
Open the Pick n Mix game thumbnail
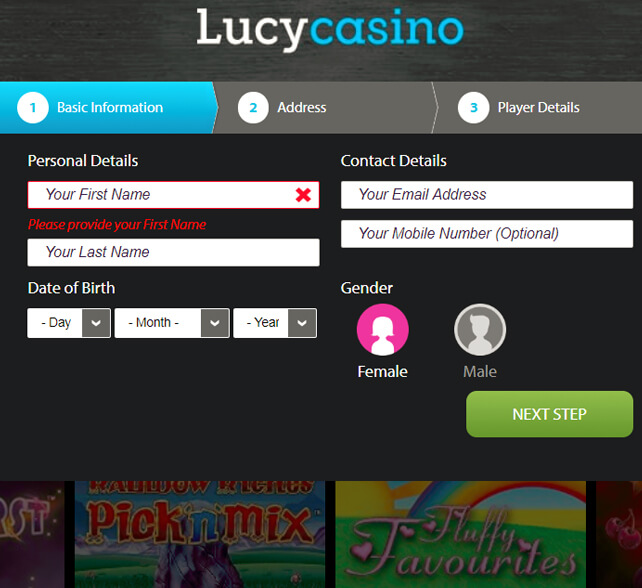tap(200, 534)
